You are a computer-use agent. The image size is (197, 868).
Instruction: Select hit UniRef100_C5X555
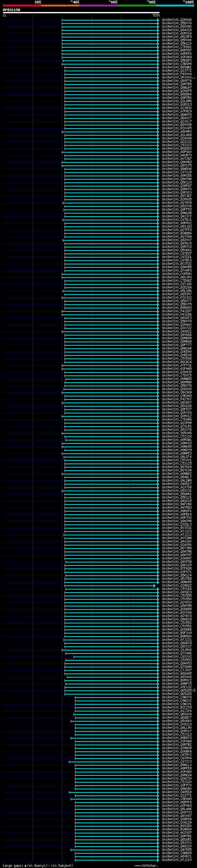(x=177, y=596)
